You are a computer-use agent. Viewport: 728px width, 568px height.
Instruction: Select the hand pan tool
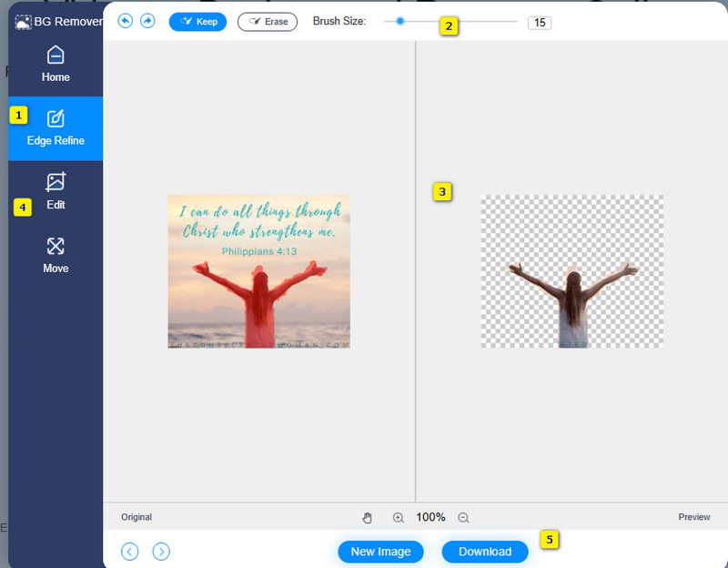click(368, 517)
